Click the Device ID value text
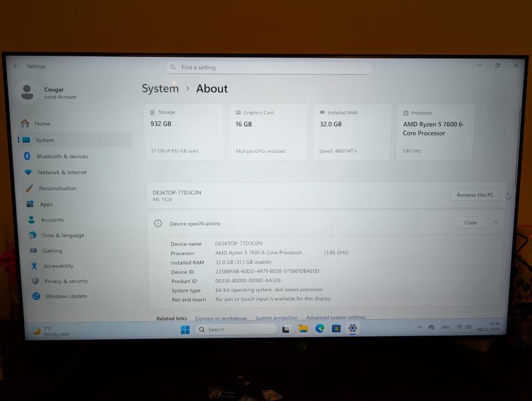Viewport: 532px width, 401px height. [x=267, y=271]
